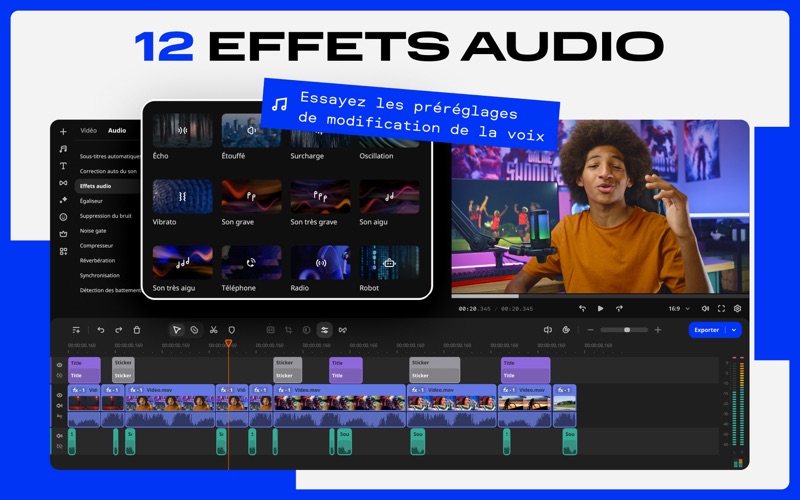Open the Titles tool (T icon) in sidebar
The width and height of the screenshot is (800, 500).
(63, 166)
